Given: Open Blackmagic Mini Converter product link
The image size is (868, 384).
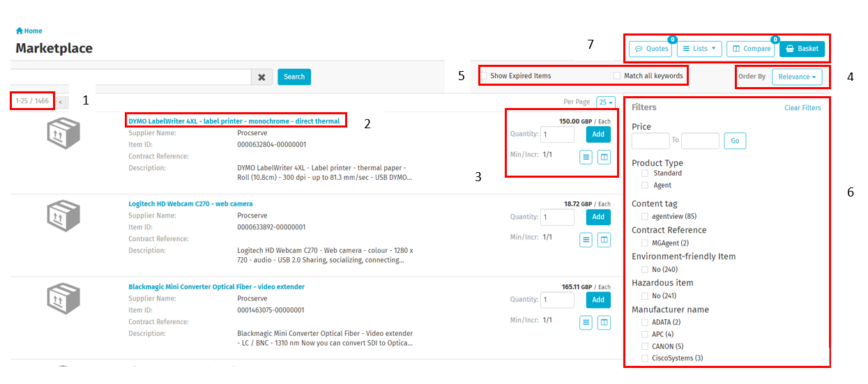Looking at the screenshot, I should [x=216, y=287].
